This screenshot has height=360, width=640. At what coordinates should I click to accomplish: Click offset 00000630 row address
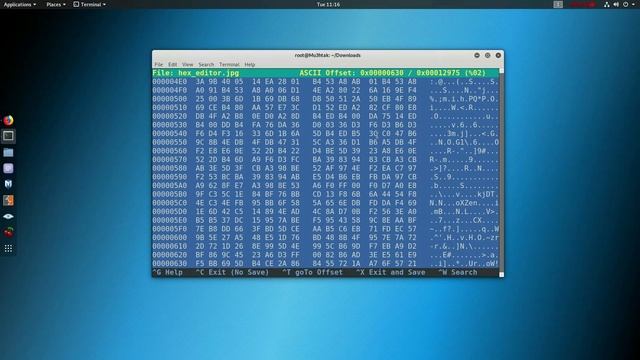coord(170,263)
